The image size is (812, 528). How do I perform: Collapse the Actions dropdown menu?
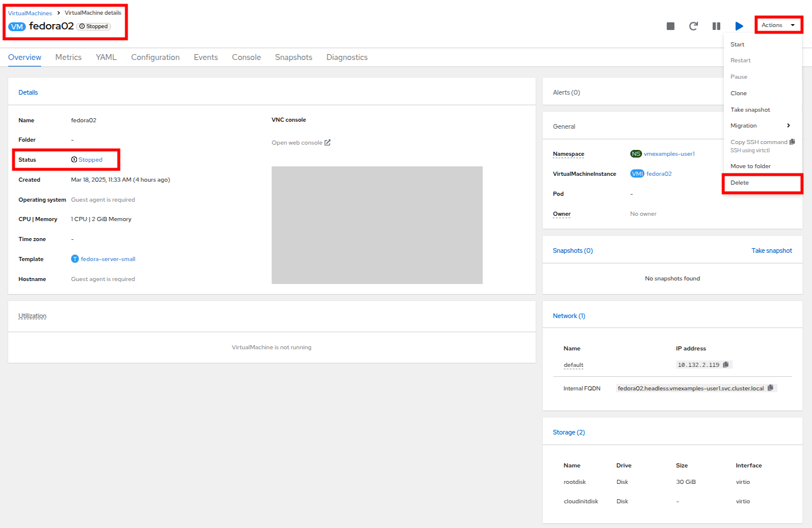point(778,25)
